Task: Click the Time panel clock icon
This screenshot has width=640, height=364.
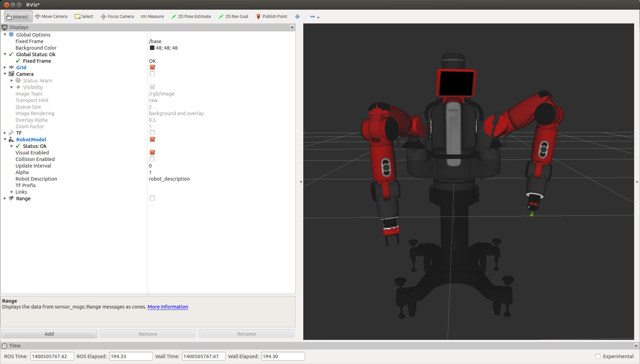Action: pos(4,346)
